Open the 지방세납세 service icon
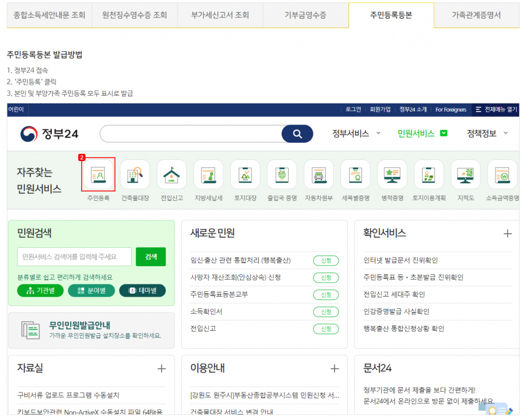Viewport: 529px width, 420px height. [209, 174]
